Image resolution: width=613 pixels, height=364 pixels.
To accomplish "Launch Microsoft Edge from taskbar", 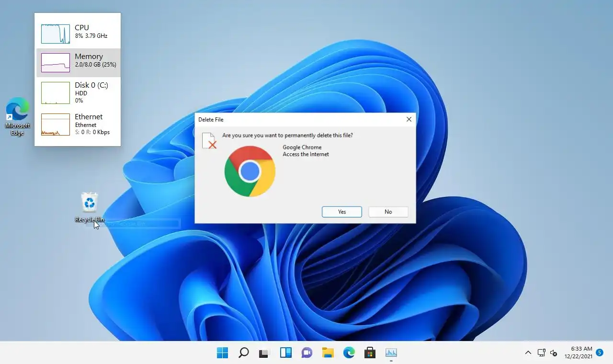I will click(x=349, y=353).
